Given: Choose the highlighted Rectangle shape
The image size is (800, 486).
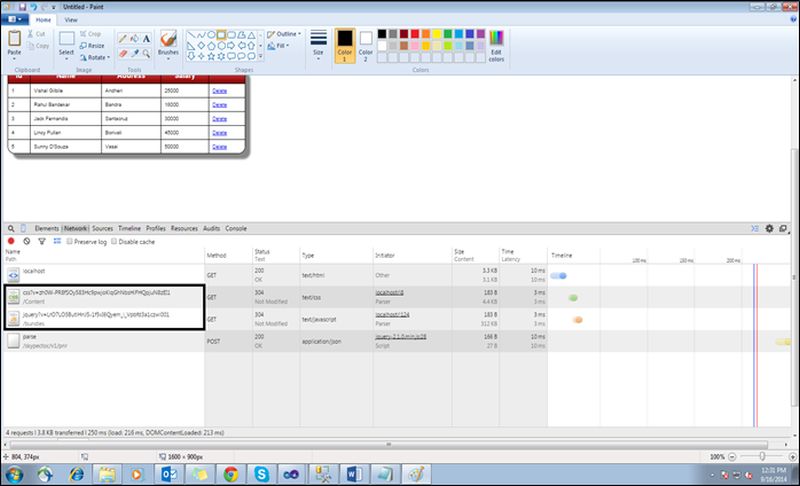Looking at the screenshot, I should (221, 35).
